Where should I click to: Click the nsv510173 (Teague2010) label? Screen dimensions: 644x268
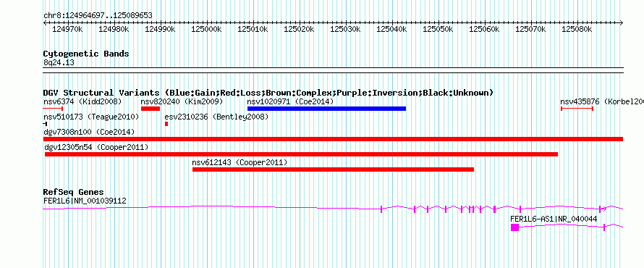[91, 117]
